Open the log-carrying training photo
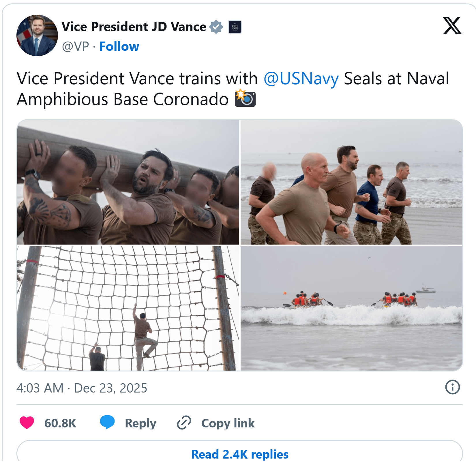476x475 pixels. coord(128,182)
